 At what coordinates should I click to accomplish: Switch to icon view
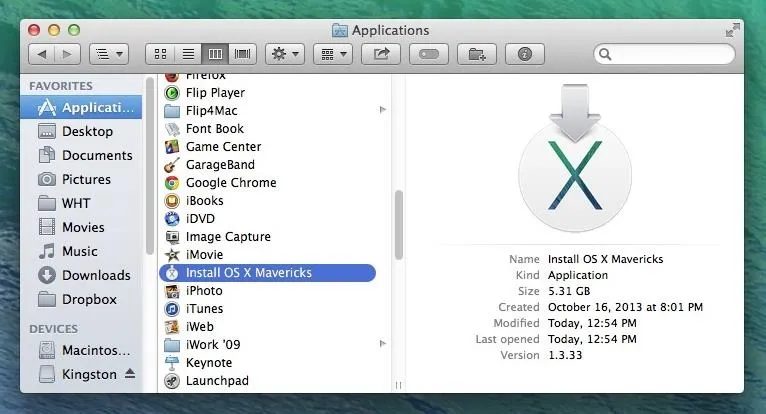pos(160,54)
